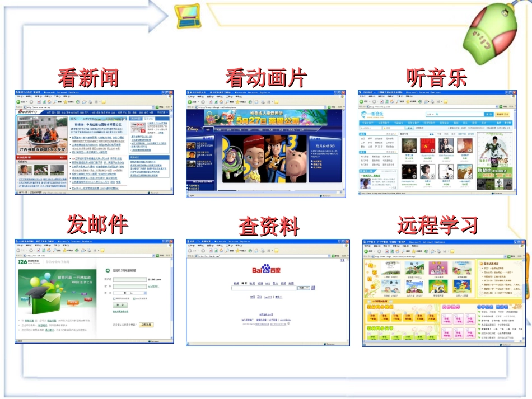The image size is (532, 399).
Task: Click the vertical scrollbar in the 发邮件 window
Action: [x=172, y=298]
